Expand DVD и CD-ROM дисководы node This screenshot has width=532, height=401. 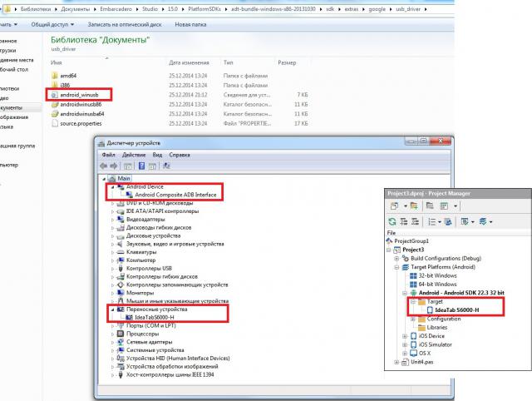pos(112,203)
